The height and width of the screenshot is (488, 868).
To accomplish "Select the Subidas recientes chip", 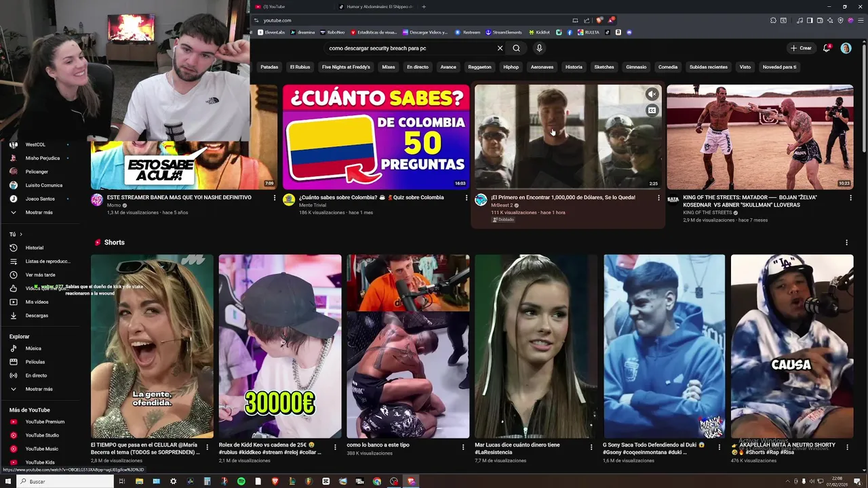I will 708,67.
